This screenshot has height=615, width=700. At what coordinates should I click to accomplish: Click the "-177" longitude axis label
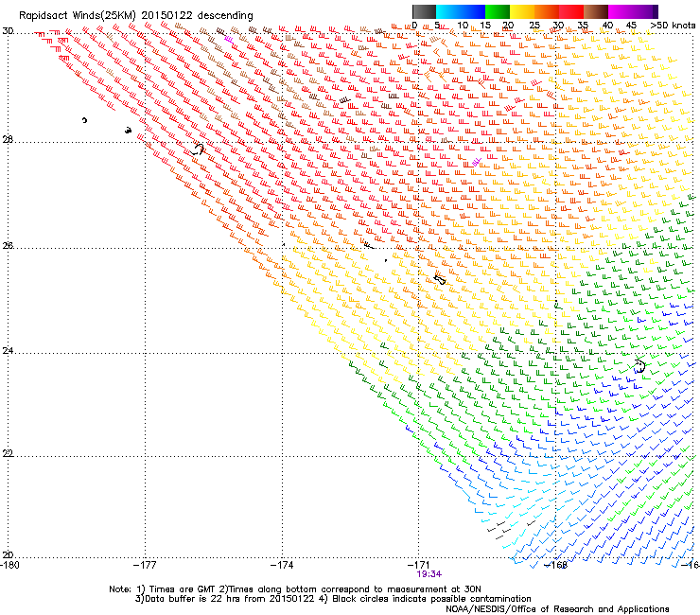pyautogui.click(x=145, y=565)
